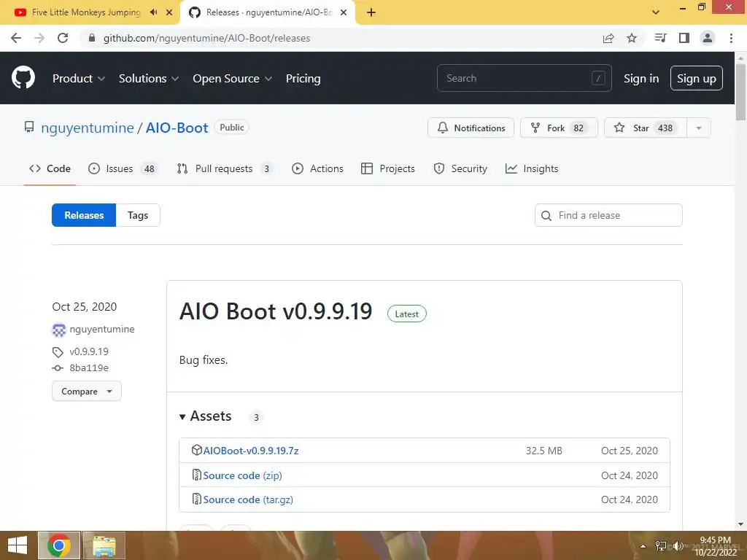The image size is (747, 560).
Task: Share this page via the share icon
Action: coord(608,38)
